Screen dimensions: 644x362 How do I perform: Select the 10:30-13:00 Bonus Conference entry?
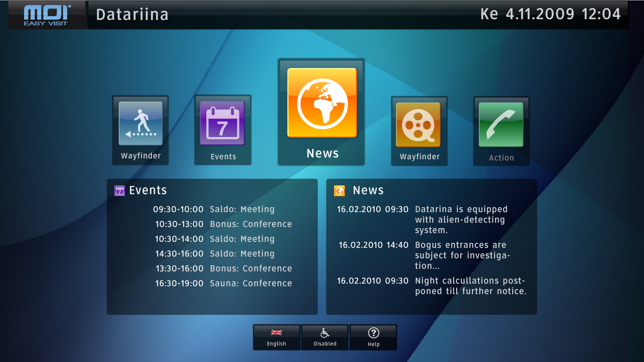pyautogui.click(x=223, y=224)
